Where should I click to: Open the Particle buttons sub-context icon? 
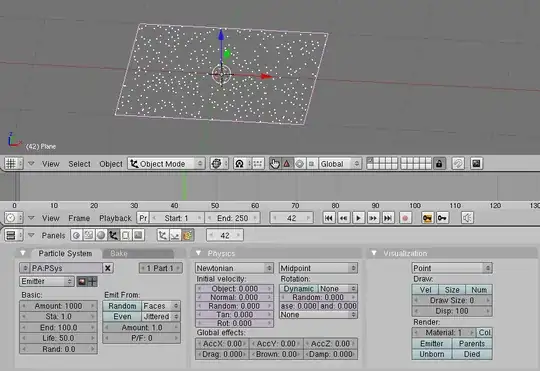[187, 235]
